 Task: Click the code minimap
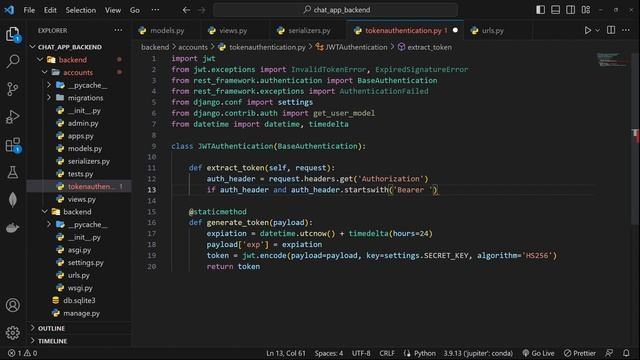pyautogui.click(x=612, y=60)
